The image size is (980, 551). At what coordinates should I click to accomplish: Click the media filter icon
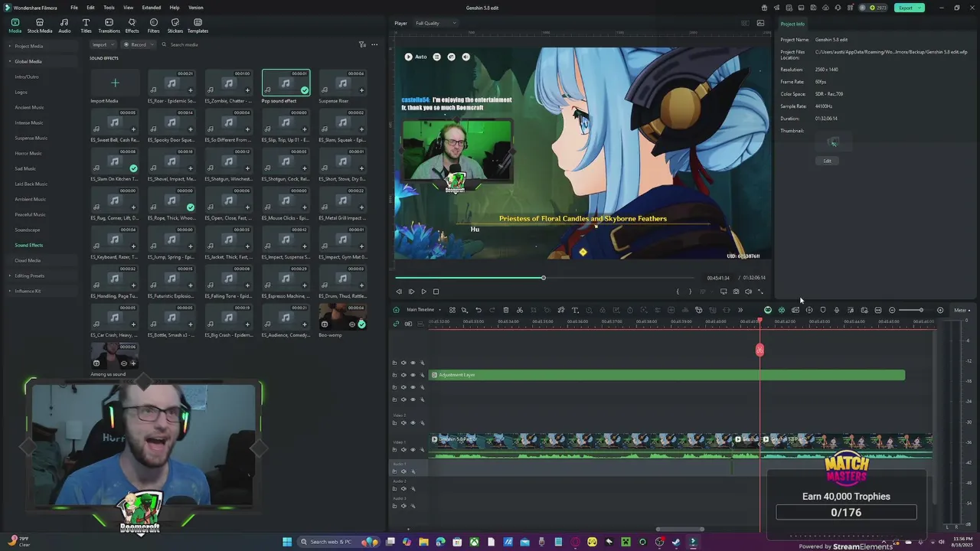click(362, 44)
